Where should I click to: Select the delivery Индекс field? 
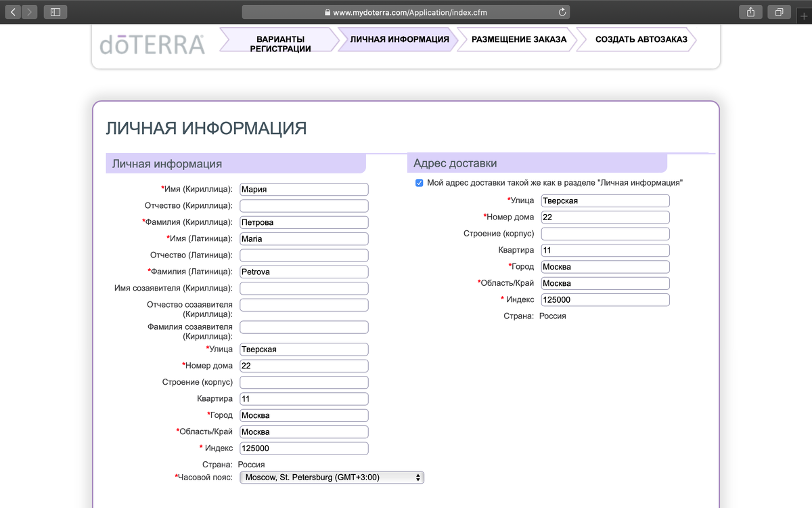coord(605,299)
